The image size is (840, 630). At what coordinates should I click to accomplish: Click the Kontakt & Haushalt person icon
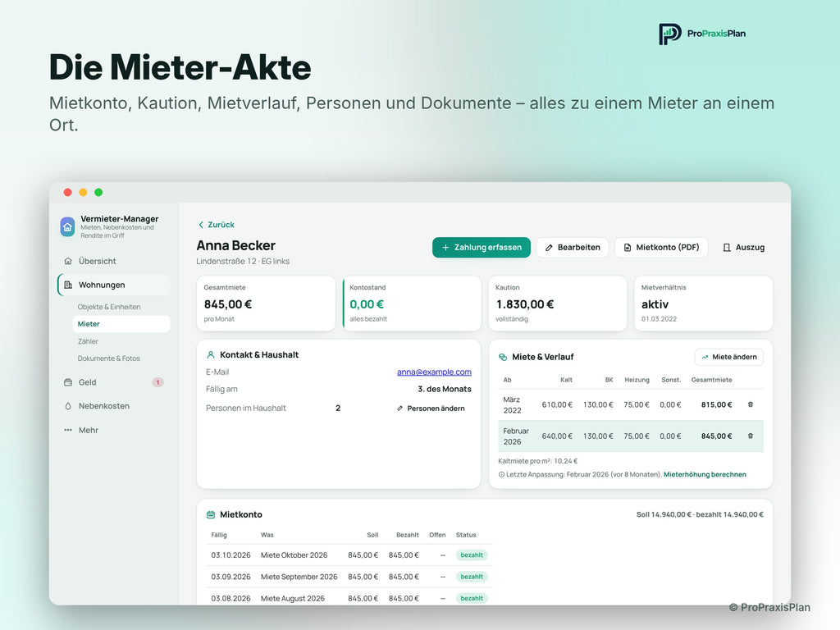tap(211, 354)
